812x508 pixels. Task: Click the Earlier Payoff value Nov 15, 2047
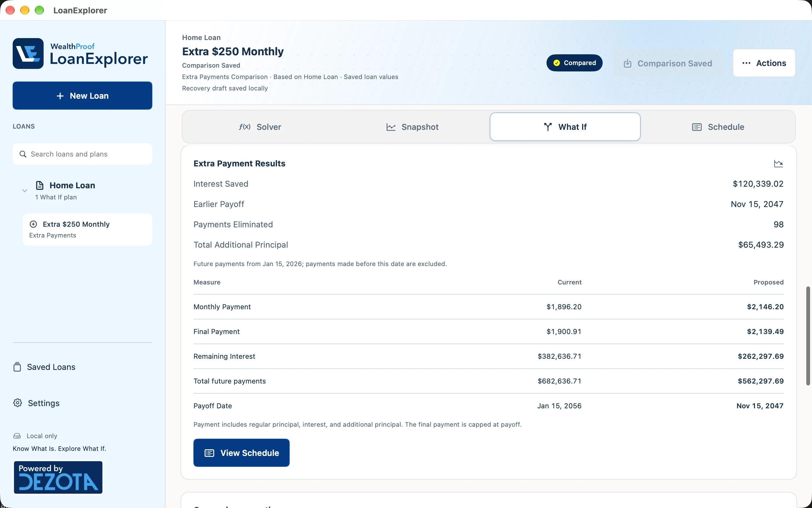757,204
